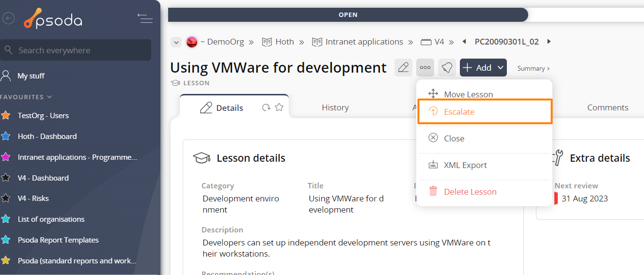This screenshot has height=275, width=644.
Task: Open List of organisations favourite
Action: pyautogui.click(x=51, y=219)
